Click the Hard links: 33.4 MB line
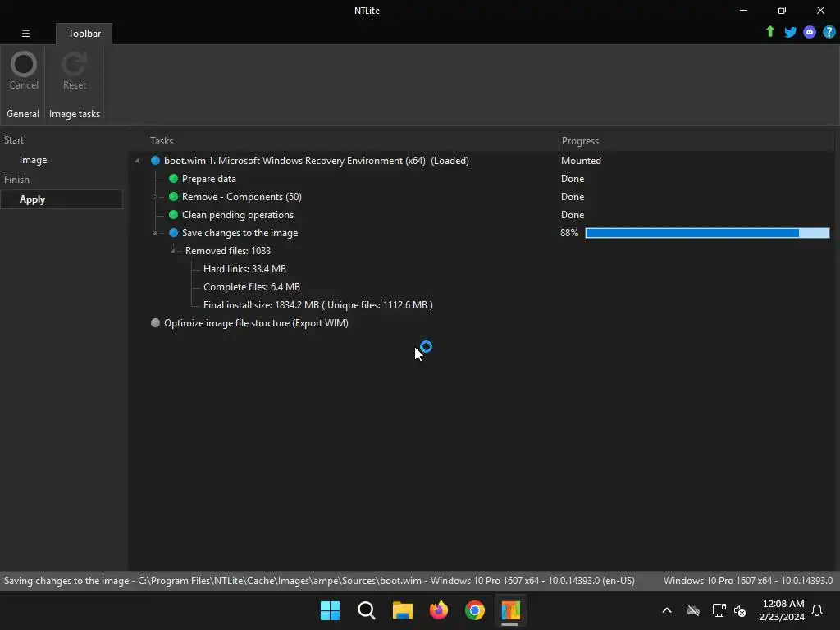 pos(244,269)
